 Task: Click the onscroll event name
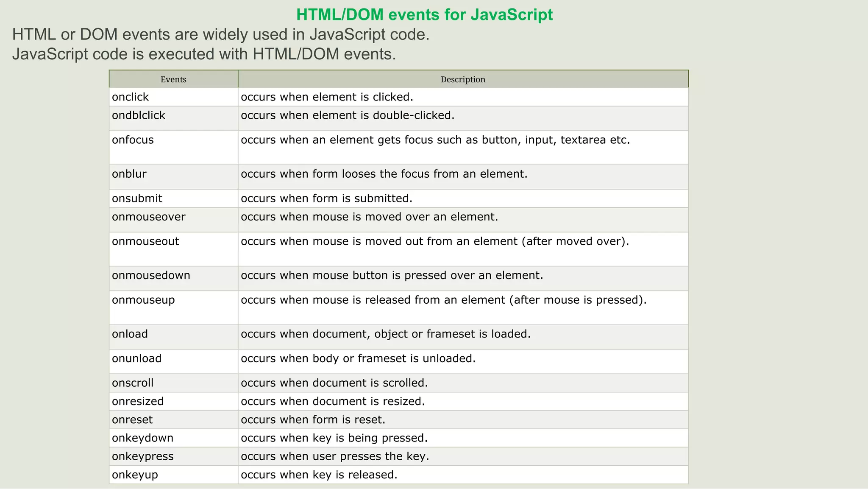pyautogui.click(x=133, y=383)
